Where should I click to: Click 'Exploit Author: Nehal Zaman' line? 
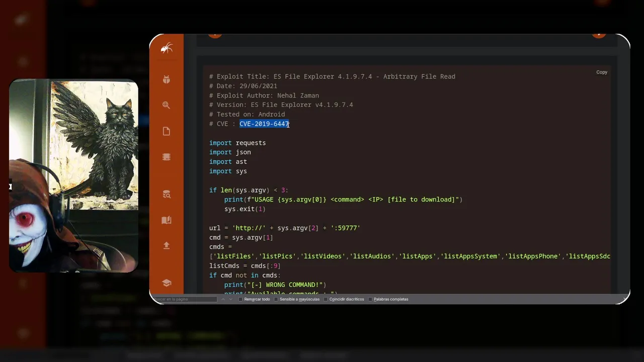264,96
